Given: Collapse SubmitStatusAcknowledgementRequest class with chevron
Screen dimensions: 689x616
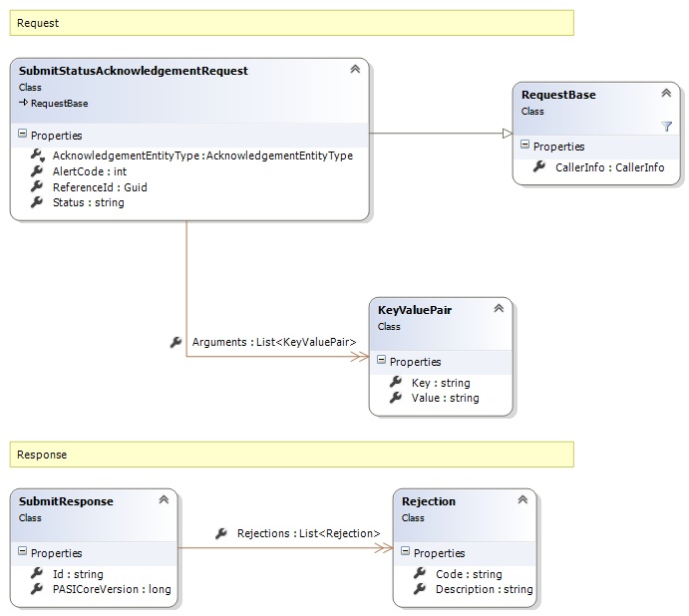Looking at the screenshot, I should (354, 70).
